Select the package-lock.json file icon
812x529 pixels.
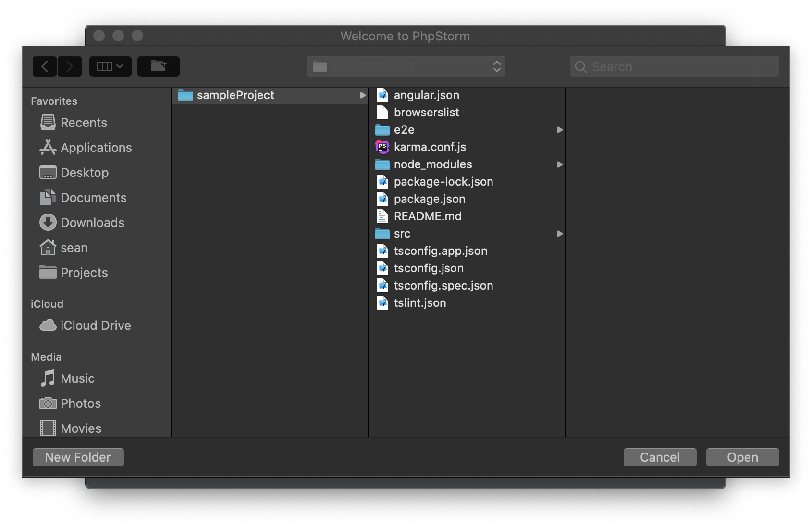click(382, 182)
